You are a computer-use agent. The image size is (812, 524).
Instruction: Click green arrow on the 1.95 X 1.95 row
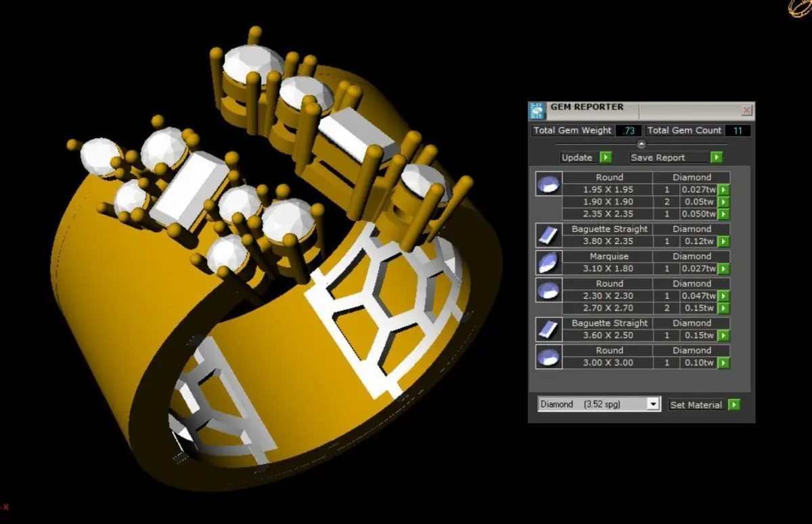723,190
